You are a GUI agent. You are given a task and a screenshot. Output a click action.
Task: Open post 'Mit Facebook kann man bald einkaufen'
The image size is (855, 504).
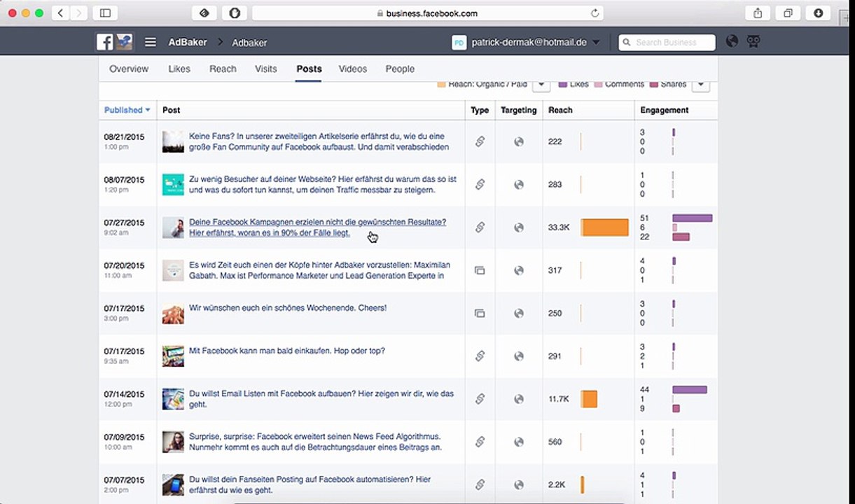[287, 351]
